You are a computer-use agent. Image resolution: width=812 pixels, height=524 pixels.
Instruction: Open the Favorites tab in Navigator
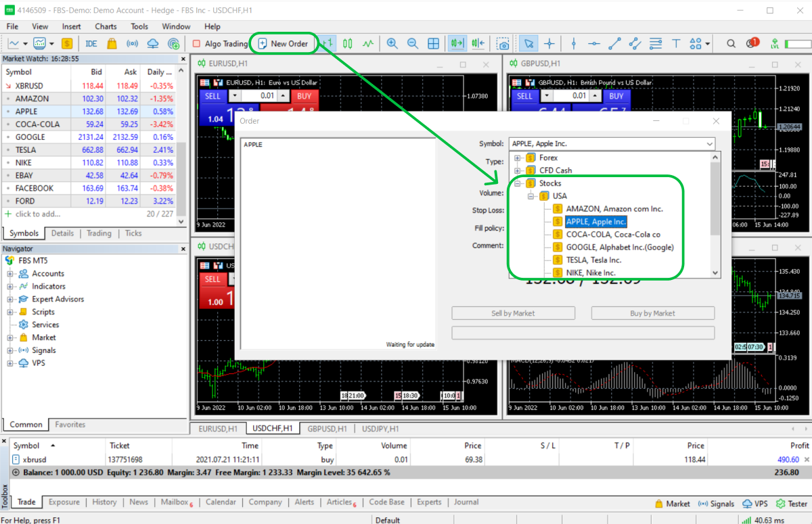(70, 425)
